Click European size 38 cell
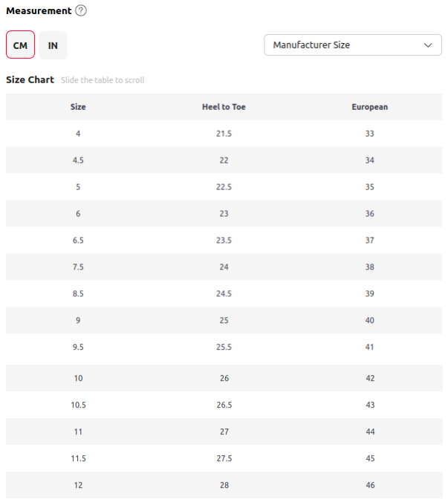Image resolution: width=448 pixels, height=502 pixels. point(369,267)
